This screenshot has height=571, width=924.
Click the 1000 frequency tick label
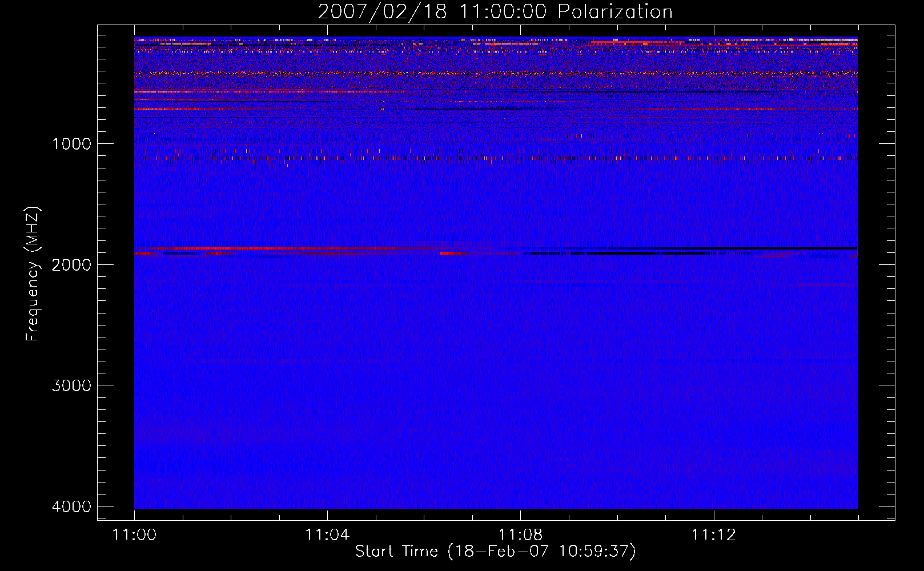coord(71,144)
